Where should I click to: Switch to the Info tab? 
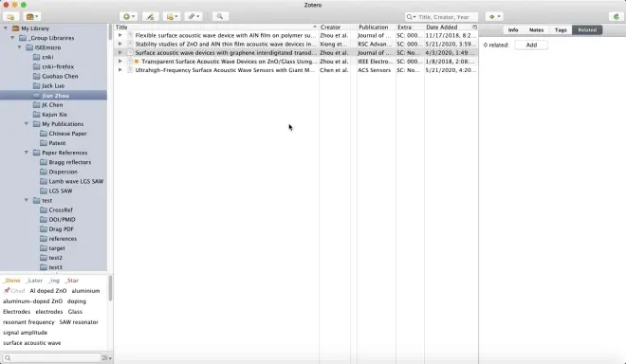pos(513,30)
